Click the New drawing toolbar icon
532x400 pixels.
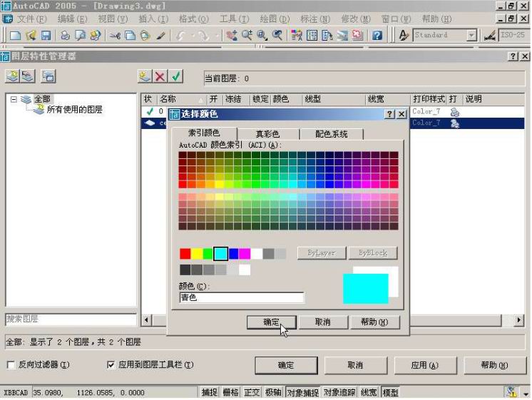click(x=15, y=35)
